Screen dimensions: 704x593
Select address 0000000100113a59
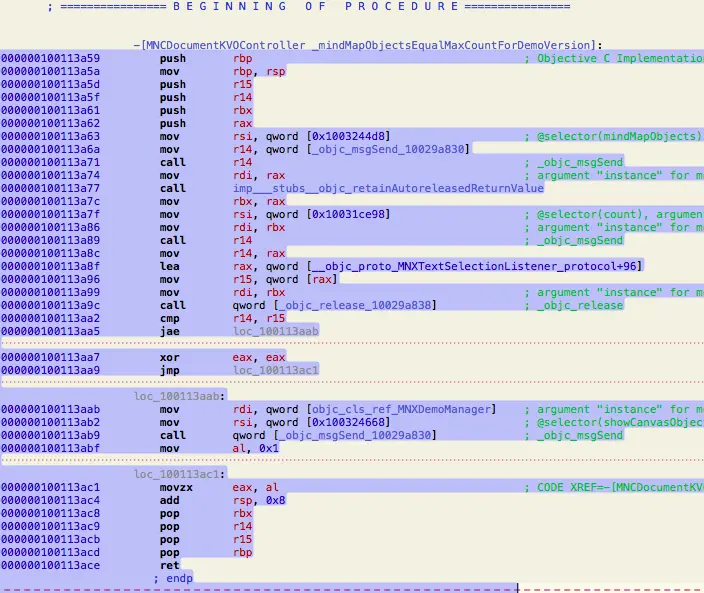[50, 58]
